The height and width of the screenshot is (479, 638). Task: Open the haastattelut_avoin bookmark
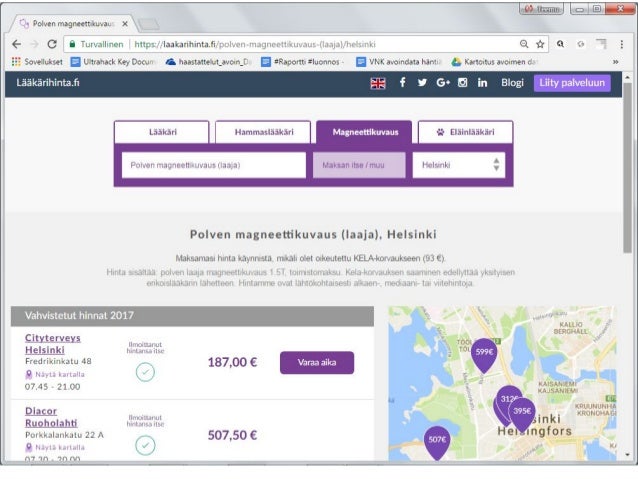(209, 62)
